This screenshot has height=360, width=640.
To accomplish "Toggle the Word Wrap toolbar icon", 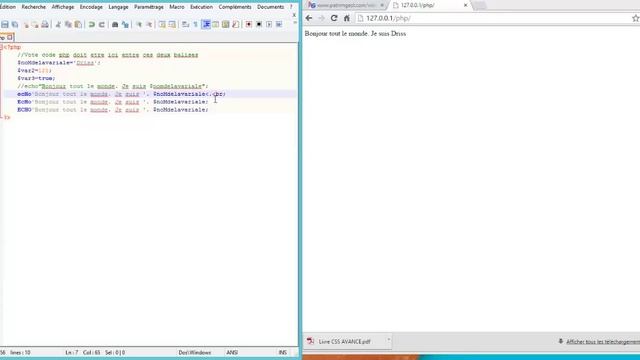I will [x=186, y=24].
